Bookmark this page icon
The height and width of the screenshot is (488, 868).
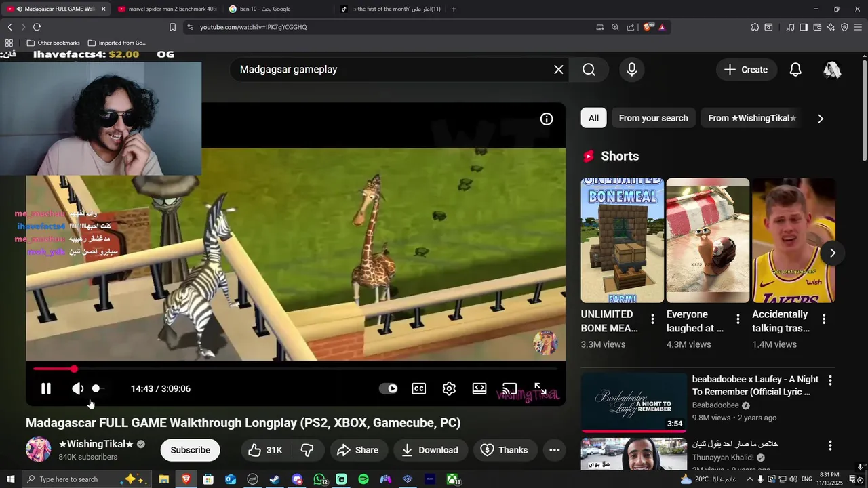[x=172, y=27]
